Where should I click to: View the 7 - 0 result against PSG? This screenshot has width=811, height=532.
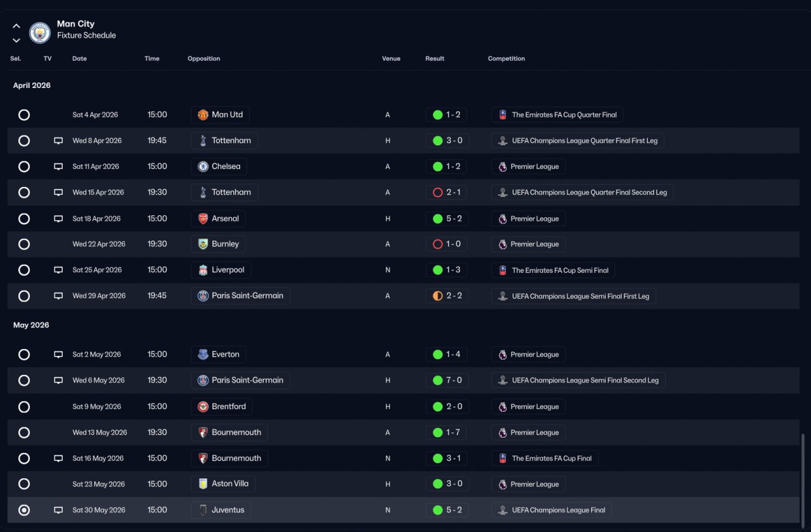(447, 381)
